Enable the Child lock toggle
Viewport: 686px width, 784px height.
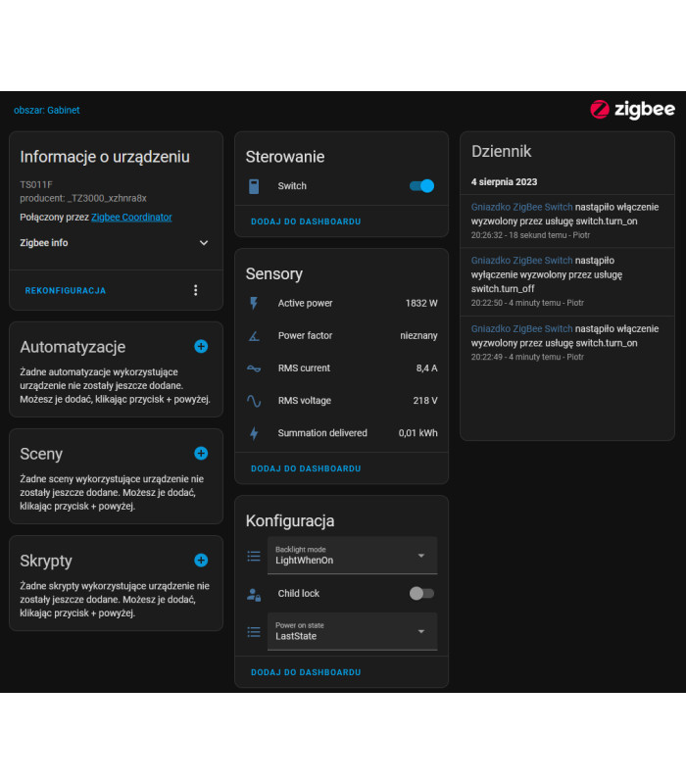421,593
